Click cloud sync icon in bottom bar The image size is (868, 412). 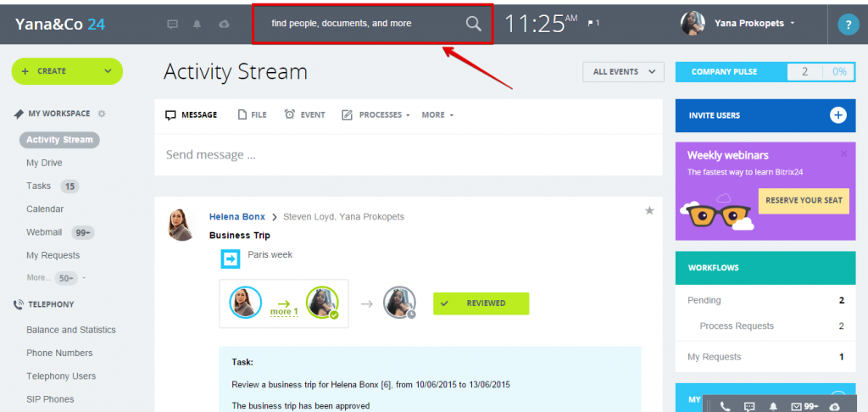click(835, 406)
